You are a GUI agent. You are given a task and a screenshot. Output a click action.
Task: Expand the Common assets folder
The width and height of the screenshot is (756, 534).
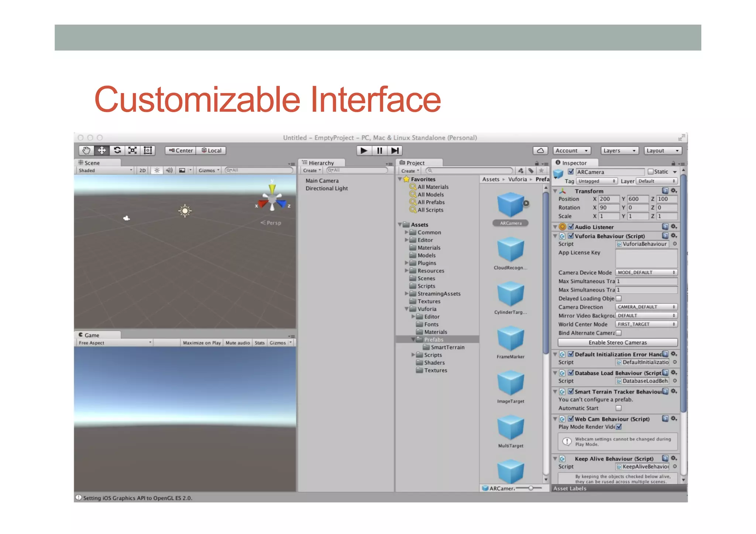coord(406,232)
